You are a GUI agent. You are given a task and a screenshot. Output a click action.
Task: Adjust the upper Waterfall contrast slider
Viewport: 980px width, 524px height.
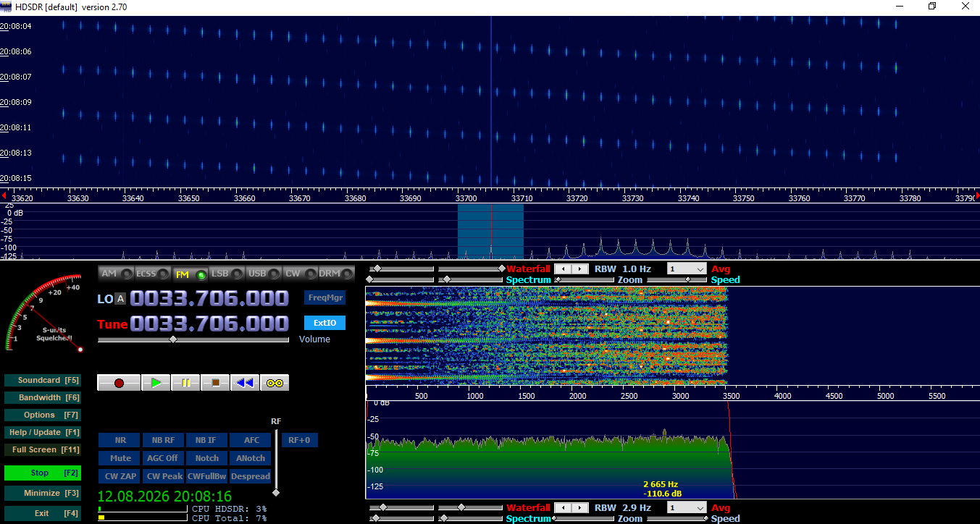click(x=472, y=269)
